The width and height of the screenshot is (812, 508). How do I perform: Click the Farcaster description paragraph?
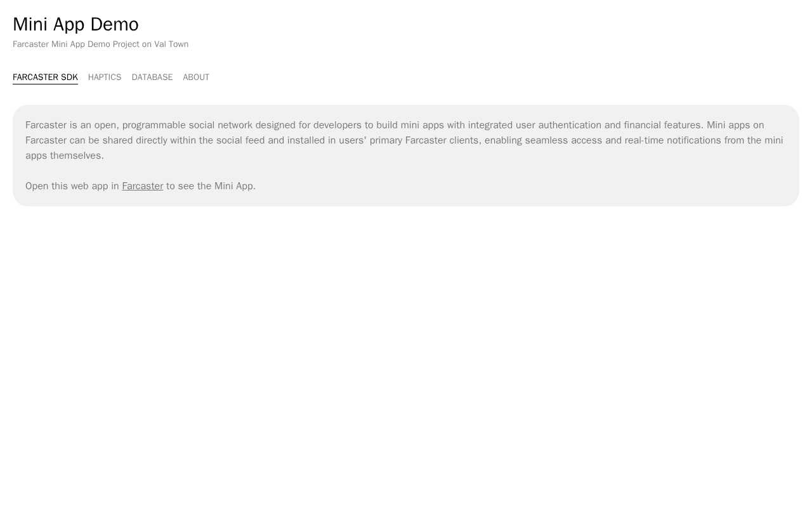point(406,140)
